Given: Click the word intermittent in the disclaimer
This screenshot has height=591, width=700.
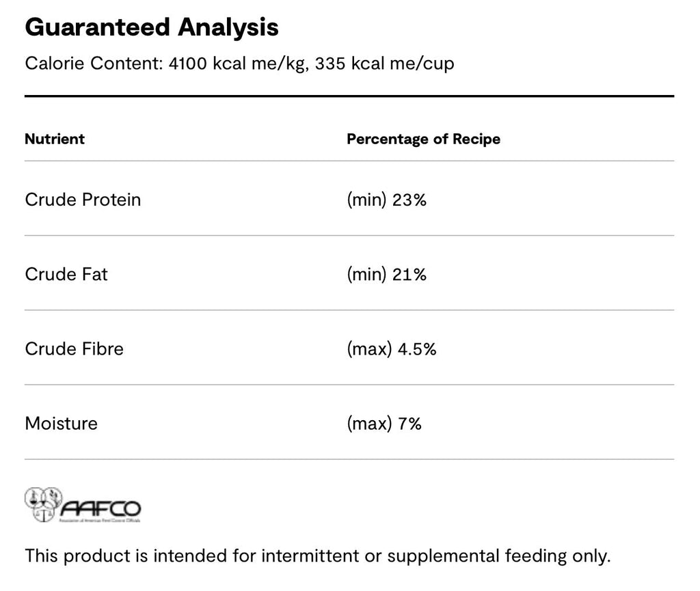Looking at the screenshot, I should click(310, 555).
